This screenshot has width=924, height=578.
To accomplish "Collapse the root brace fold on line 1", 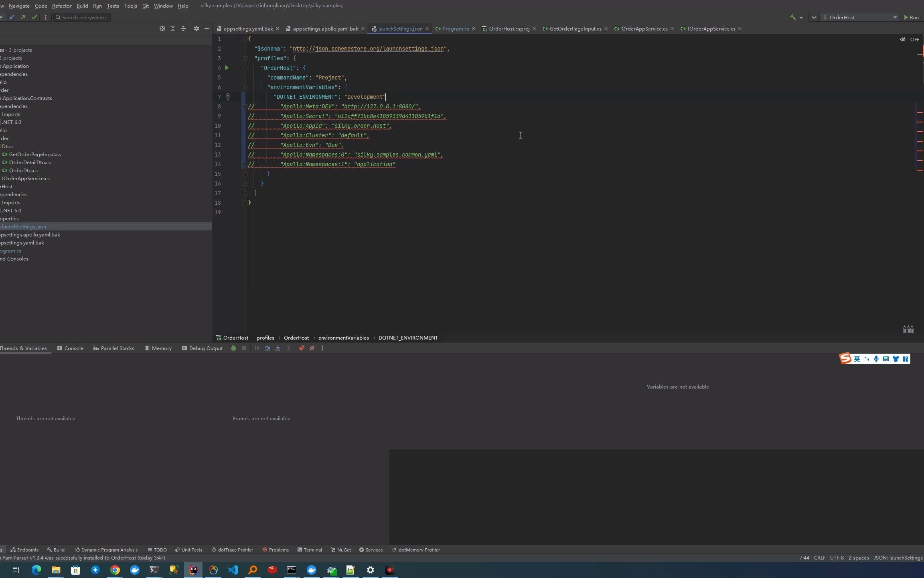I will click(x=245, y=39).
